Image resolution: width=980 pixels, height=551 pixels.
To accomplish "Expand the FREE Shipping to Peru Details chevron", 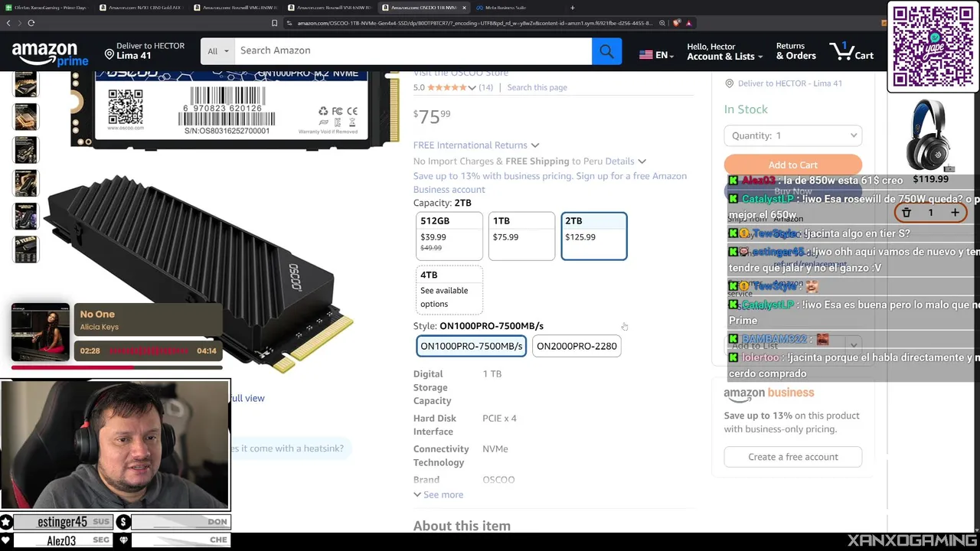I will click(x=642, y=161).
